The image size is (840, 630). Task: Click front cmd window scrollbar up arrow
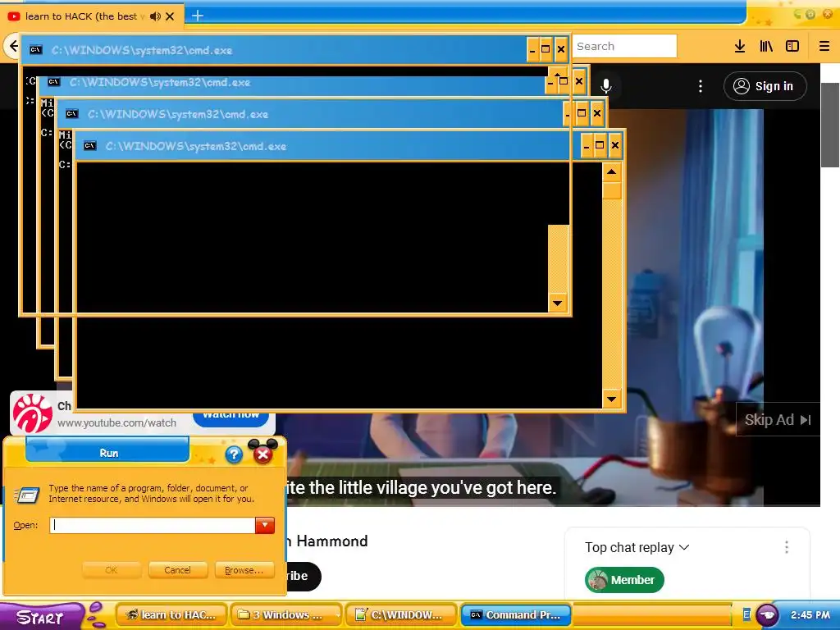(612, 172)
